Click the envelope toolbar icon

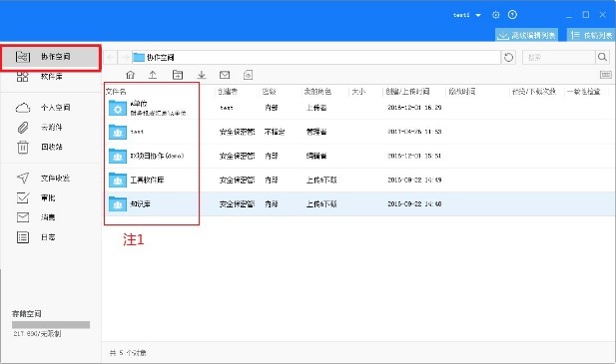[x=225, y=75]
